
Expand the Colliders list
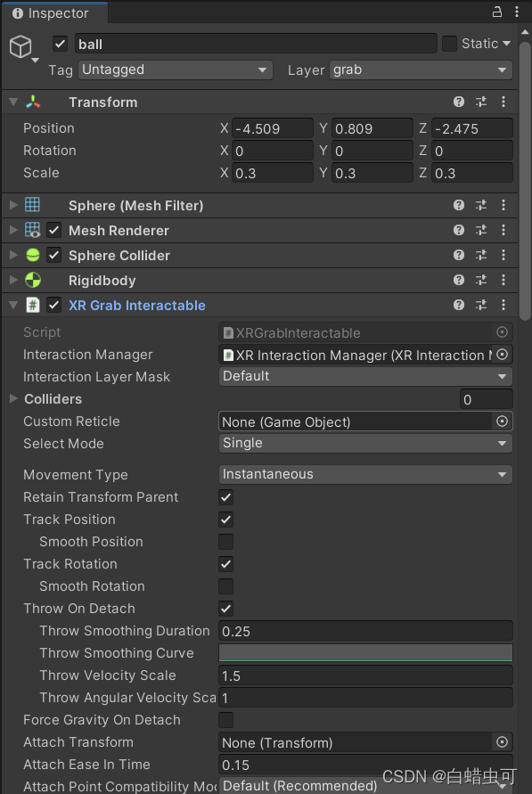click(x=11, y=399)
